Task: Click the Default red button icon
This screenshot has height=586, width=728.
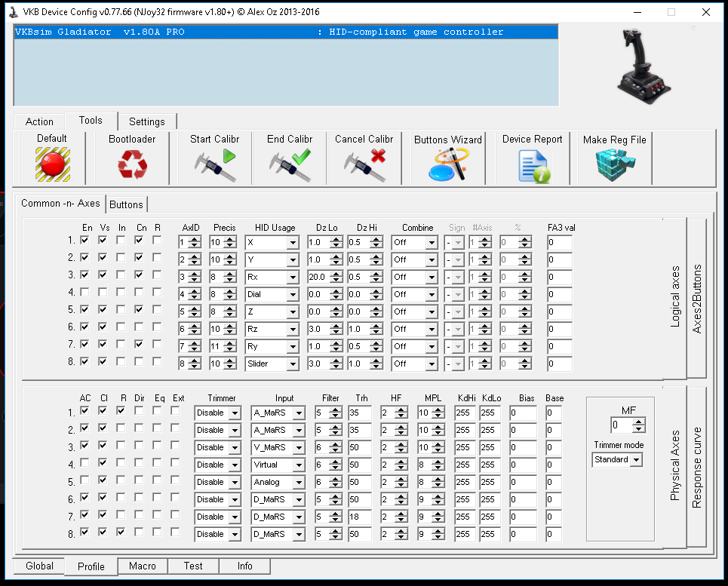Action: tap(53, 164)
